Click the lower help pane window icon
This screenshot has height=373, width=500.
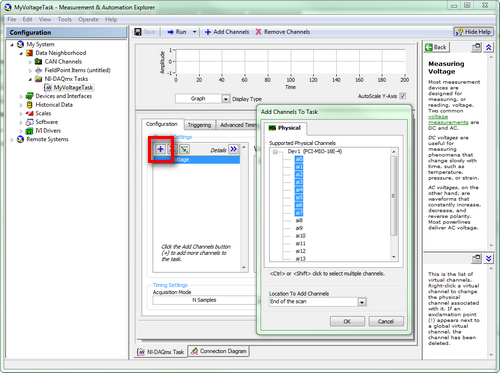476,258
